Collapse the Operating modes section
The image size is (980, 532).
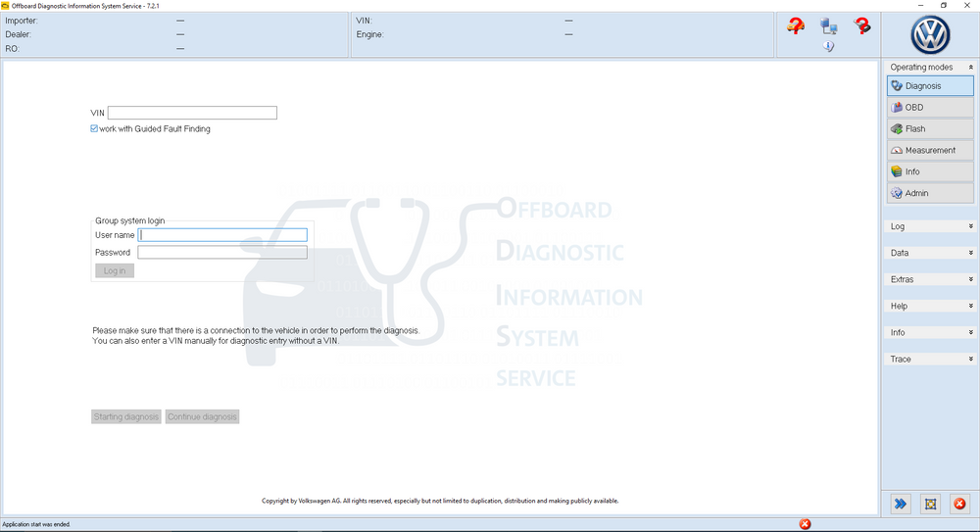(x=970, y=68)
